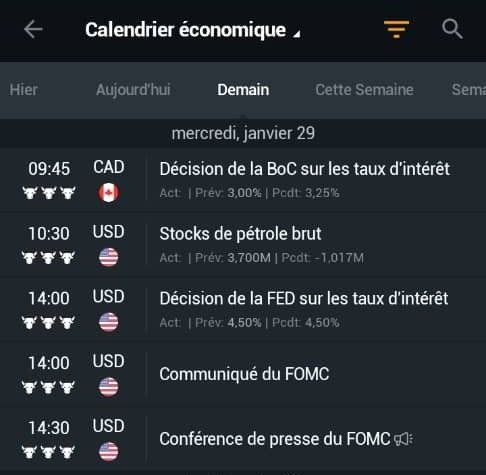The width and height of the screenshot is (486, 475).
Task: Switch to the Aujourd'hui tab
Action: click(133, 90)
